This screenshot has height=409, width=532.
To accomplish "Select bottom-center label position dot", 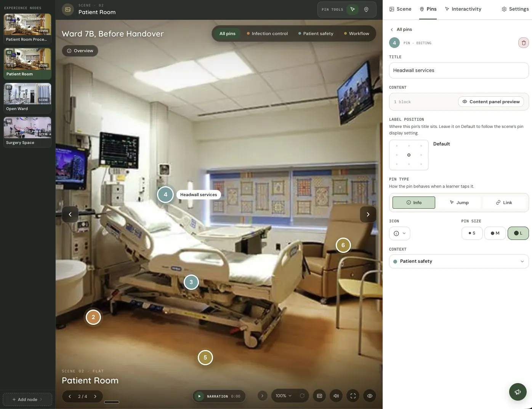I will 409,164.
